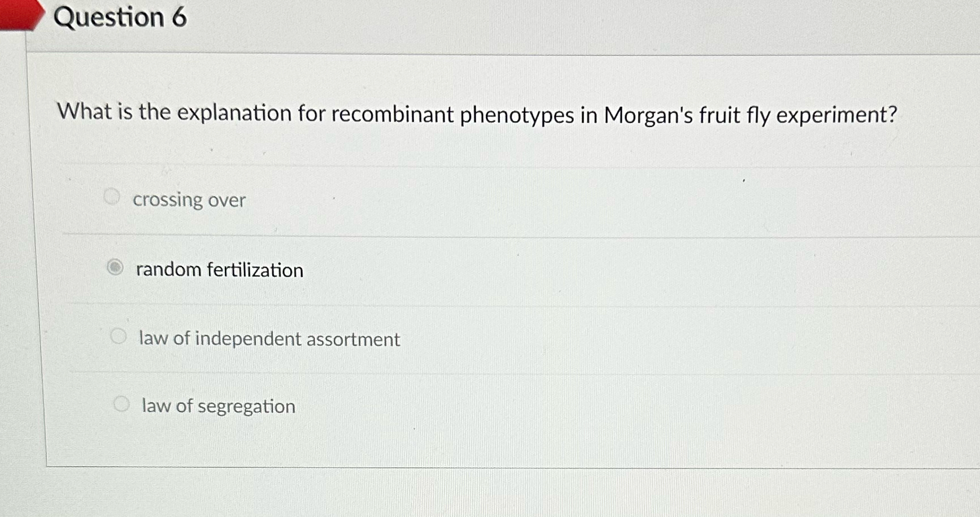
Task: Click the "law of segregation" answer text
Action: coord(217,406)
